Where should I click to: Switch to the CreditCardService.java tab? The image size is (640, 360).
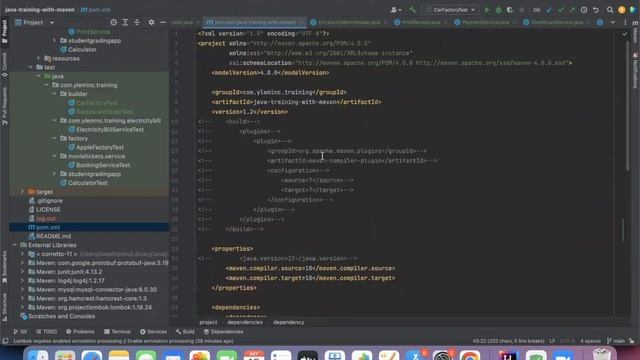point(557,22)
